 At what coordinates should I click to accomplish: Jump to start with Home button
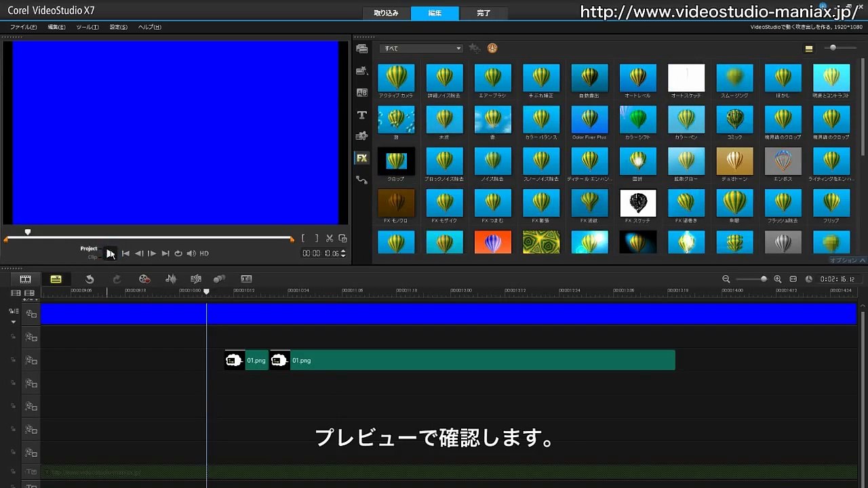click(x=125, y=253)
